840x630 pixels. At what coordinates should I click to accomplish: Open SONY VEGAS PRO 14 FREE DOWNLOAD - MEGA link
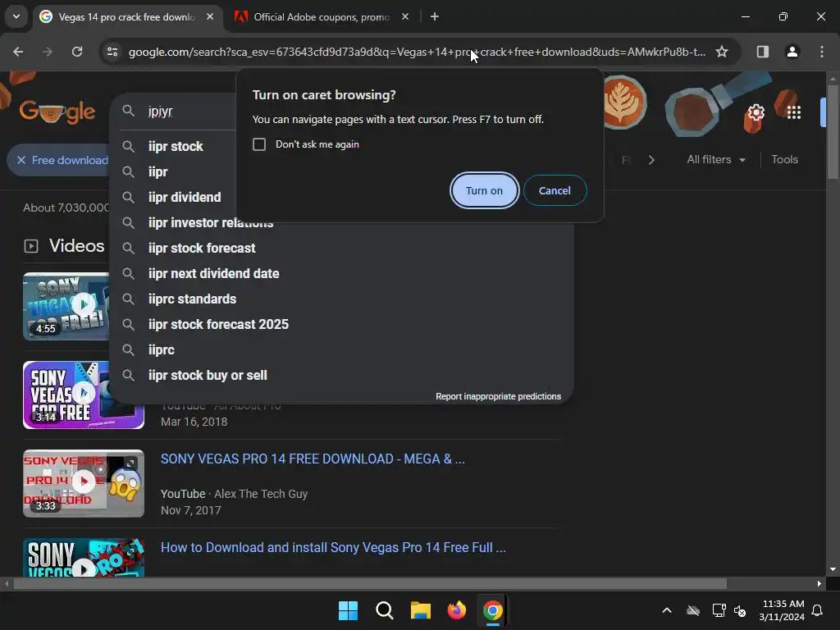(x=313, y=459)
